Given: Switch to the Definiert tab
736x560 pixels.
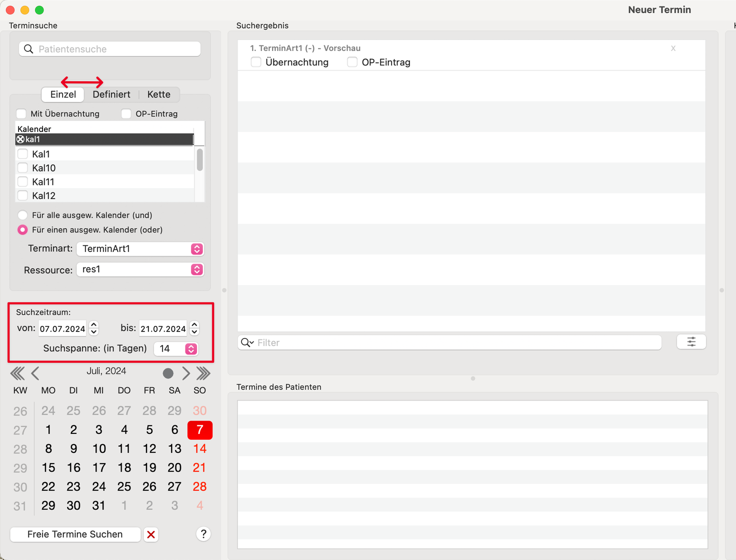Looking at the screenshot, I should (111, 94).
